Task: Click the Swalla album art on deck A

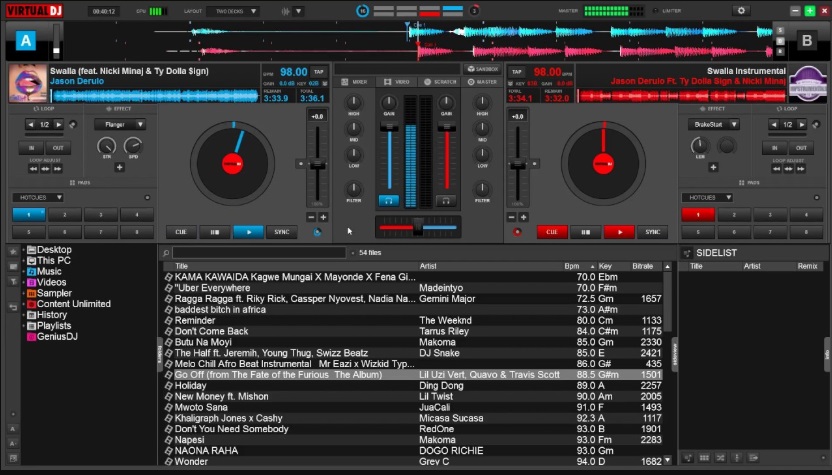Action: coord(28,83)
